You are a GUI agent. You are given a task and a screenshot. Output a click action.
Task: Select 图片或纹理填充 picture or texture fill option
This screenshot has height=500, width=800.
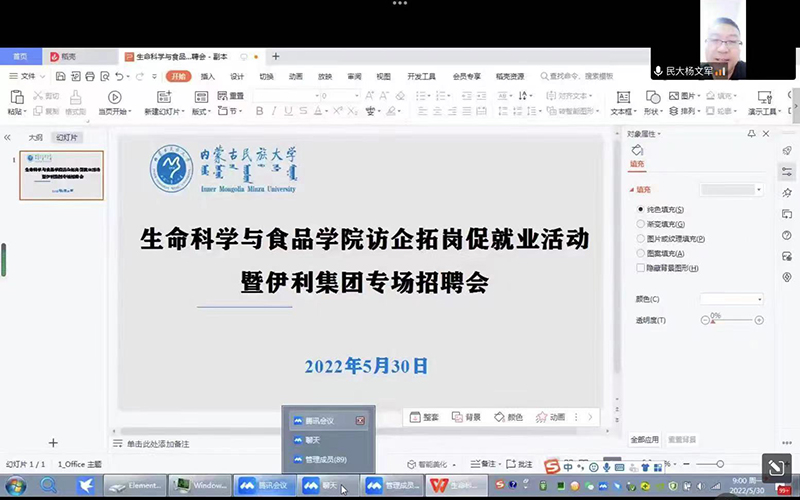[641, 238]
